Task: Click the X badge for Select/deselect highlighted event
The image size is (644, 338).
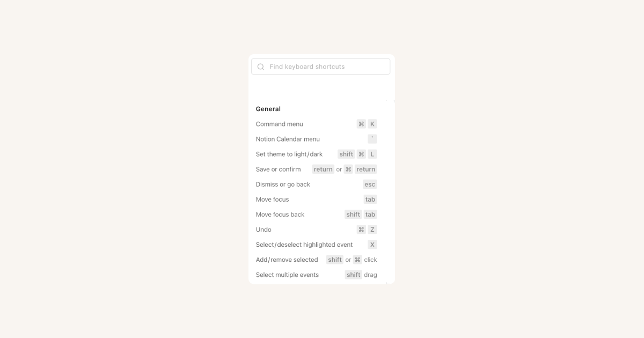Action: point(372,244)
